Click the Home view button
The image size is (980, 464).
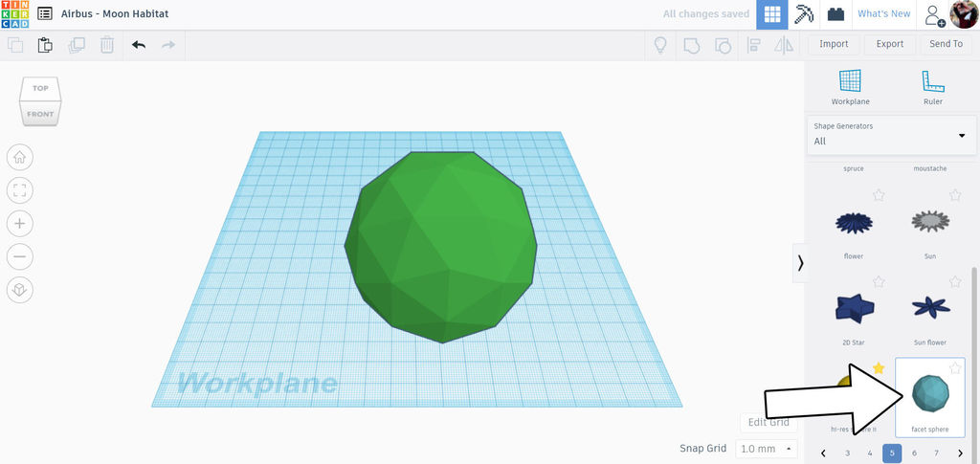click(x=20, y=158)
